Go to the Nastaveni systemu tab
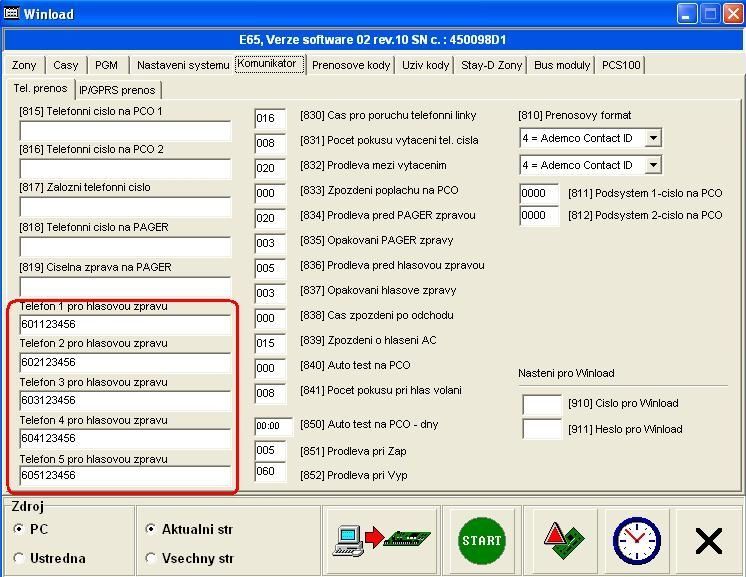746x577 pixels. pos(183,65)
